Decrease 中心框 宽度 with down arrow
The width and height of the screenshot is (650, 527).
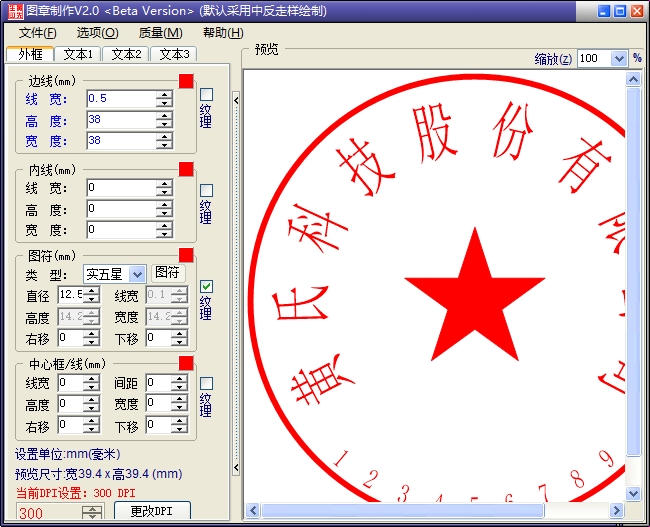179,408
